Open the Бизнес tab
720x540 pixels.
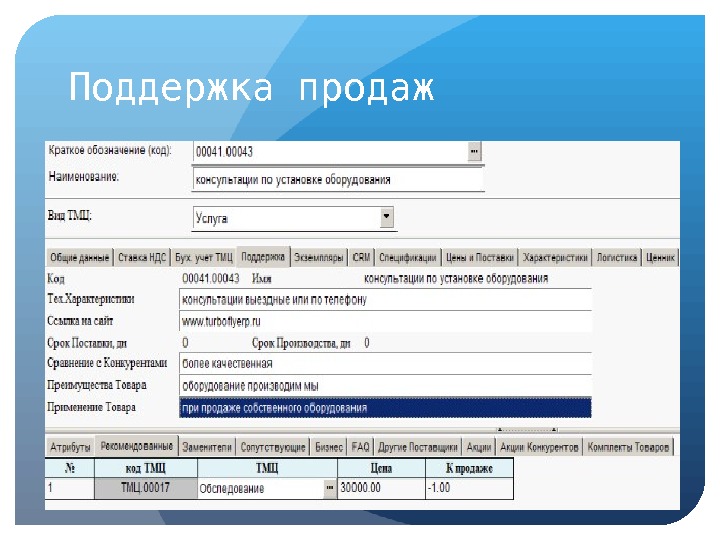click(x=329, y=447)
